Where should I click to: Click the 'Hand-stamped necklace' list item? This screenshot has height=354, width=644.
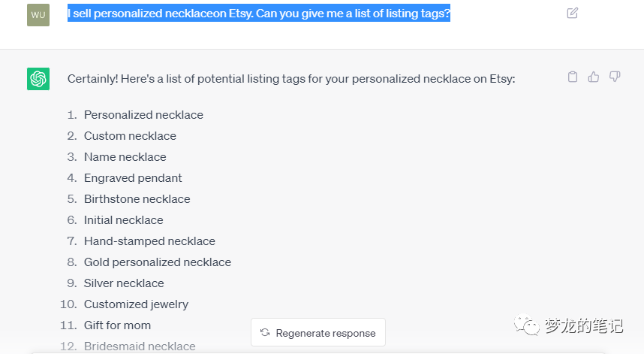coord(149,241)
